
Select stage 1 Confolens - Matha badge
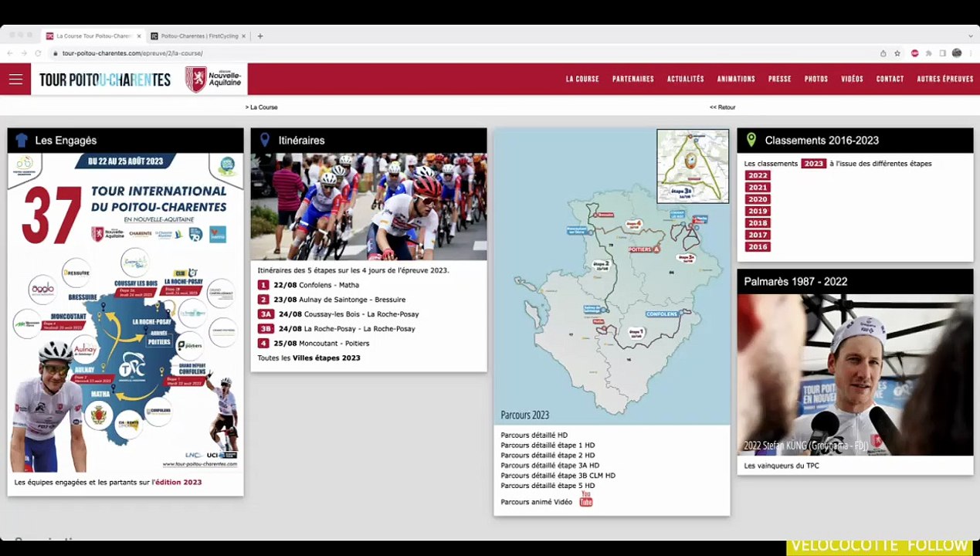click(x=263, y=285)
